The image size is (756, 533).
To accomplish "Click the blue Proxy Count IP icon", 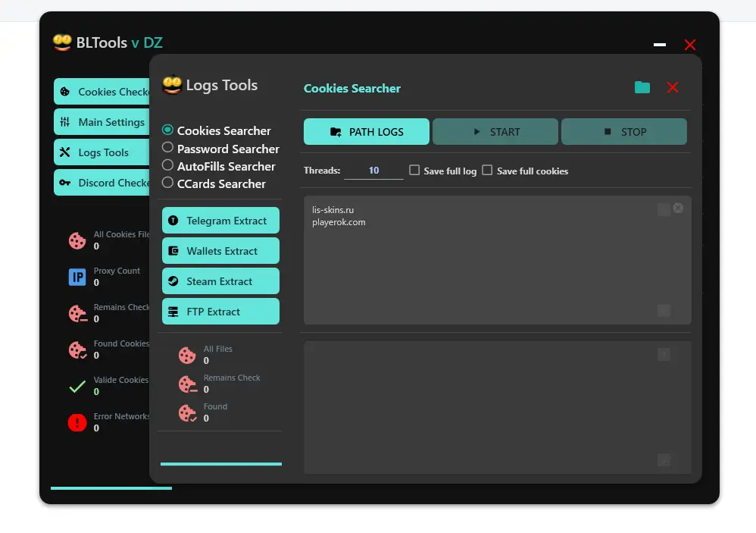I will pos(77,277).
